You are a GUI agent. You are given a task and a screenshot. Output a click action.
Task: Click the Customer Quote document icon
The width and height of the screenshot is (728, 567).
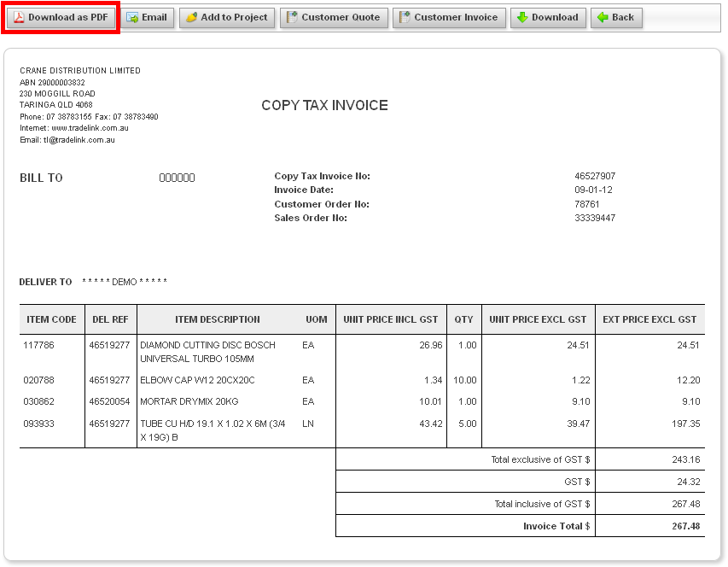[292, 18]
